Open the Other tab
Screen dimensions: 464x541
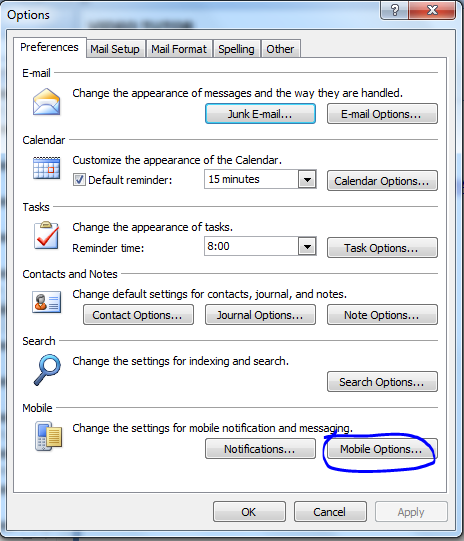point(280,49)
